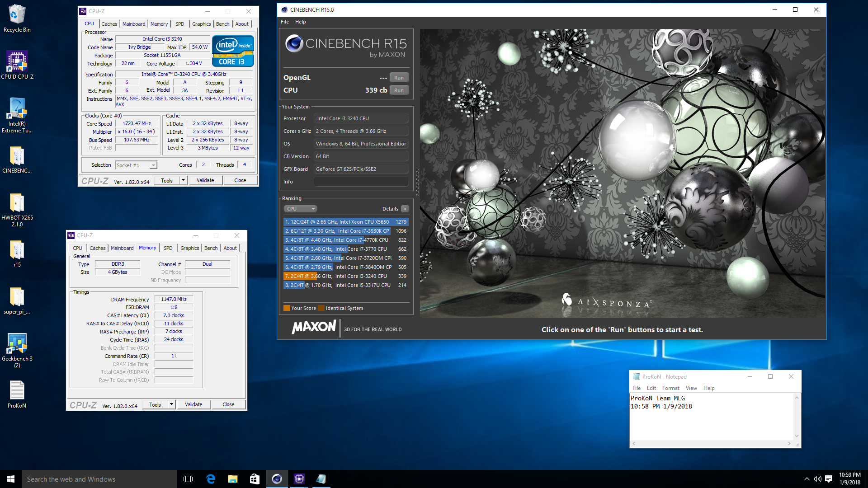Viewport: 868px width, 488px height.
Task: Click the Intel Core i3 logo in CPU-Z
Action: click(x=233, y=51)
